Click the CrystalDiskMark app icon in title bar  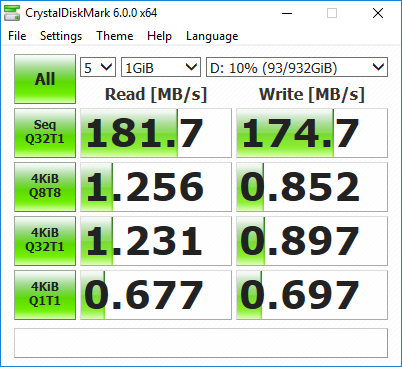click(x=12, y=13)
